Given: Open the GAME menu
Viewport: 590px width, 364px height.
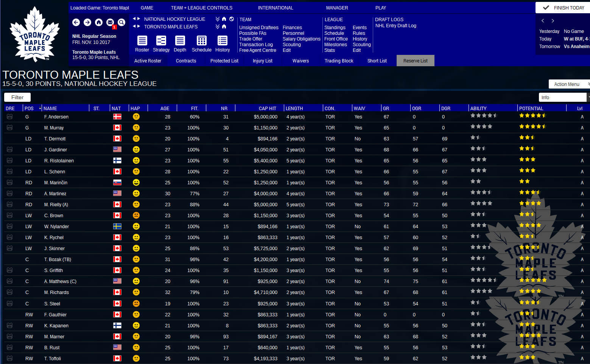Looking at the screenshot, I should coord(147,8).
